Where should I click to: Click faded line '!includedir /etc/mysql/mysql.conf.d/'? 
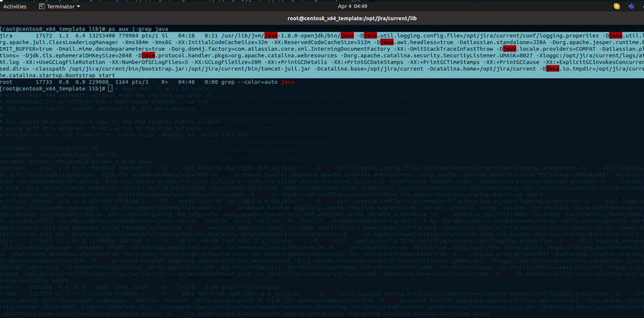pyautogui.click(x=61, y=155)
